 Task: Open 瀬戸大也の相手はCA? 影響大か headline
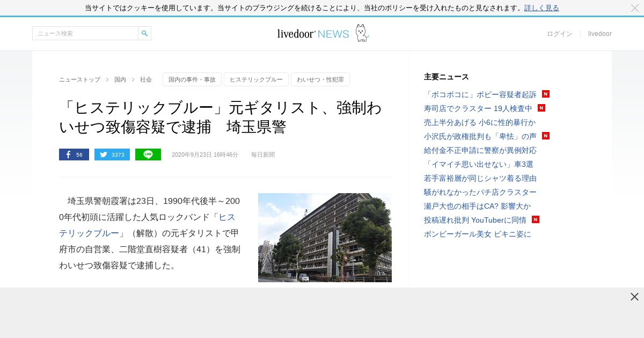pos(477,206)
